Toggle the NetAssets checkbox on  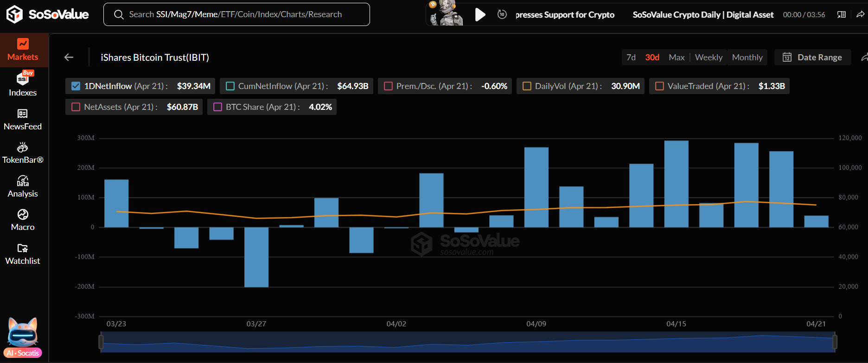(x=76, y=107)
